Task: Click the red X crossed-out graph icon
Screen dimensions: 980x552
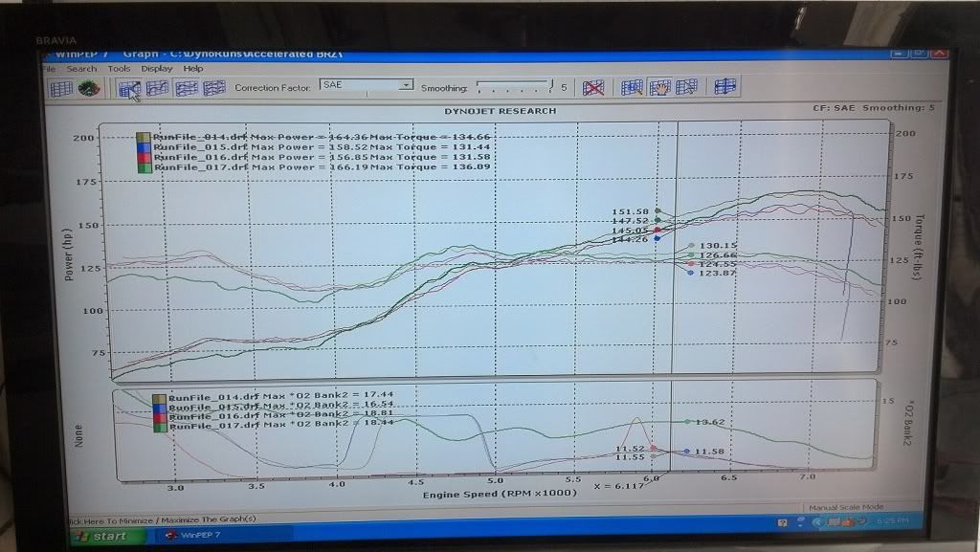Action: (594, 87)
